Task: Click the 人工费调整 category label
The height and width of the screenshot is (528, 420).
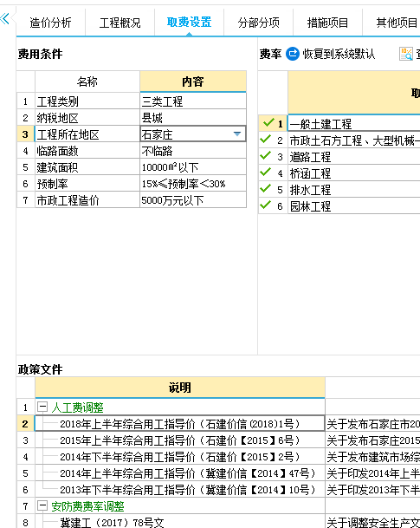Action: click(x=77, y=407)
